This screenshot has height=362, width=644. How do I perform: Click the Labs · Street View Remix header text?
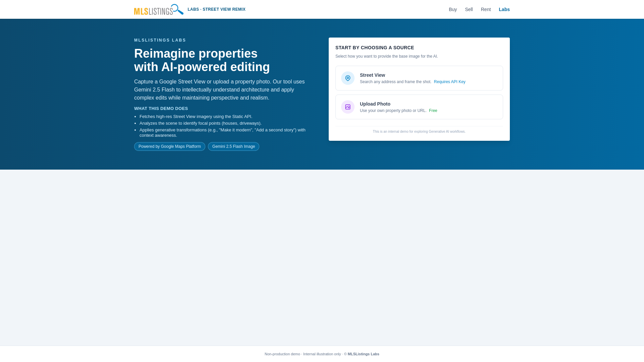coord(216,9)
